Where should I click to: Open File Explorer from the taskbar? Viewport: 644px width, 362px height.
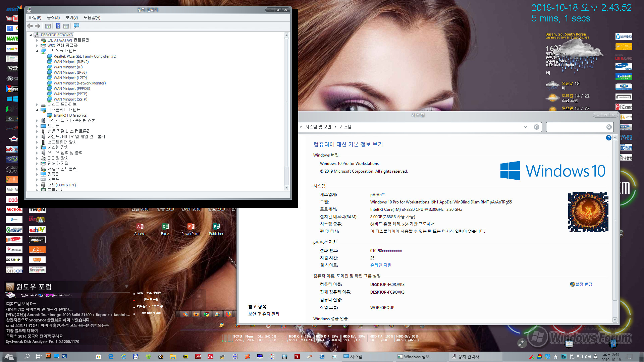[173, 357]
